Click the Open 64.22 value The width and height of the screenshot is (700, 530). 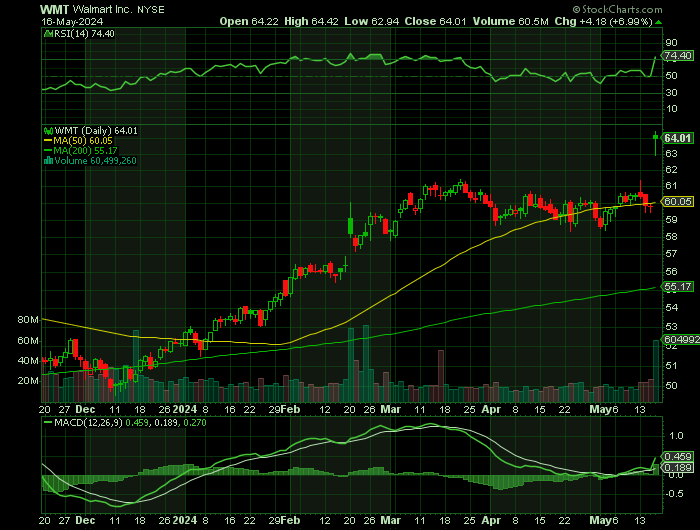coord(247,21)
